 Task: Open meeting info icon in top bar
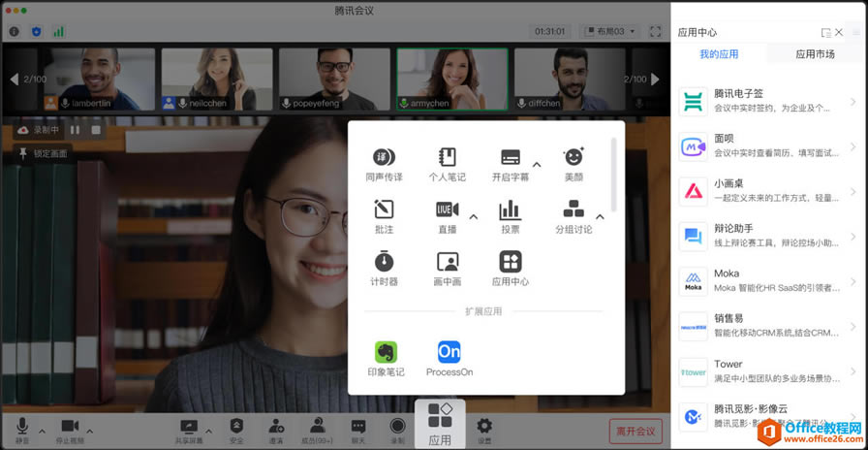coord(14,32)
